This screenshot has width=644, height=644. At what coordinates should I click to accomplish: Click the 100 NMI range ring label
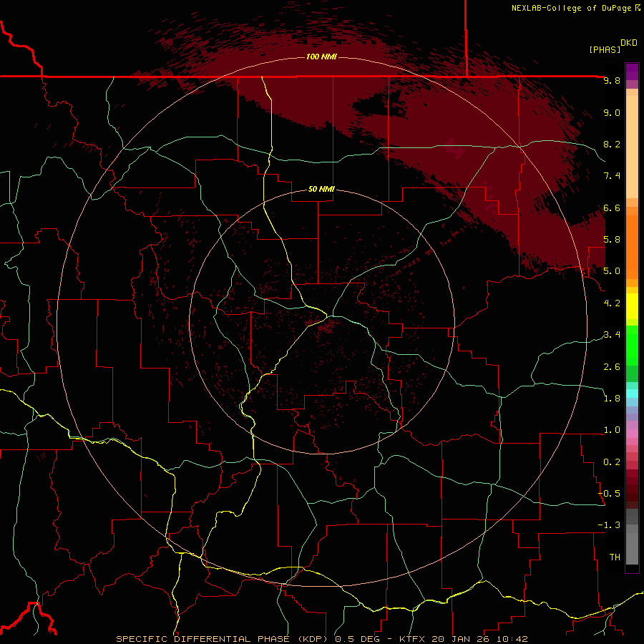(x=321, y=57)
